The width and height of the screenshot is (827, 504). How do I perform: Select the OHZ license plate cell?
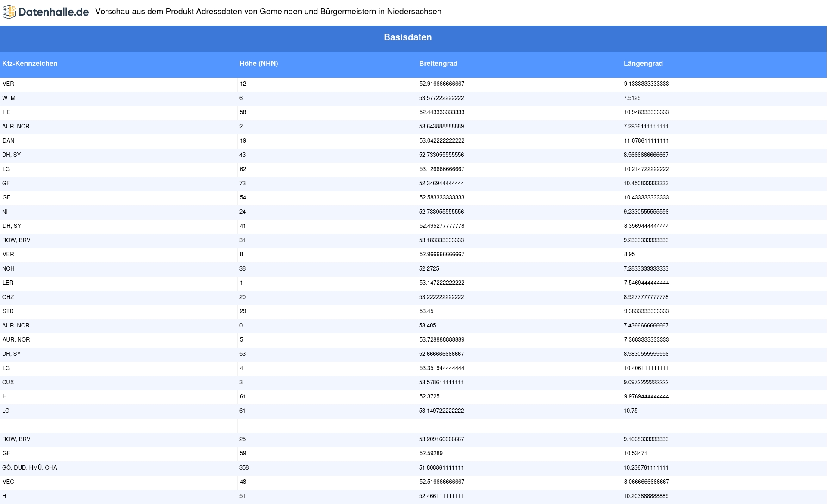[8, 297]
